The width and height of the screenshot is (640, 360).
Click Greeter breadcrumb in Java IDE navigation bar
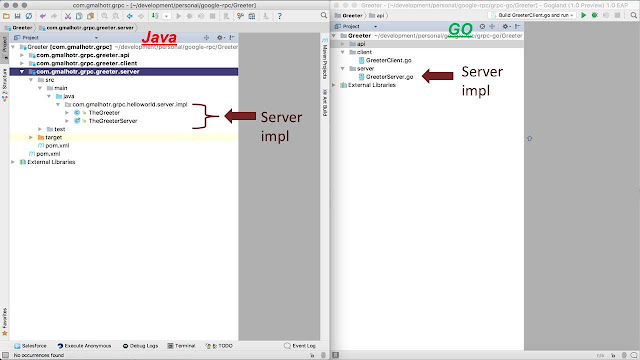(18, 28)
